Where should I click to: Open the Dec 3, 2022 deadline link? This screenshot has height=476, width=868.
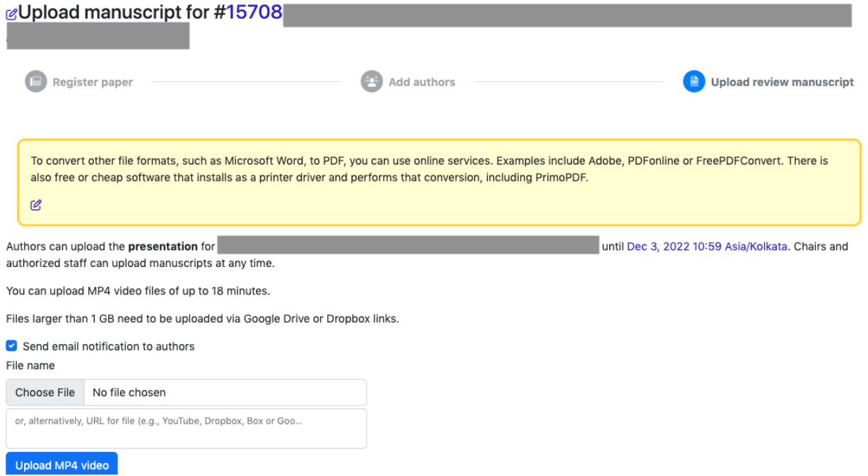pos(706,246)
